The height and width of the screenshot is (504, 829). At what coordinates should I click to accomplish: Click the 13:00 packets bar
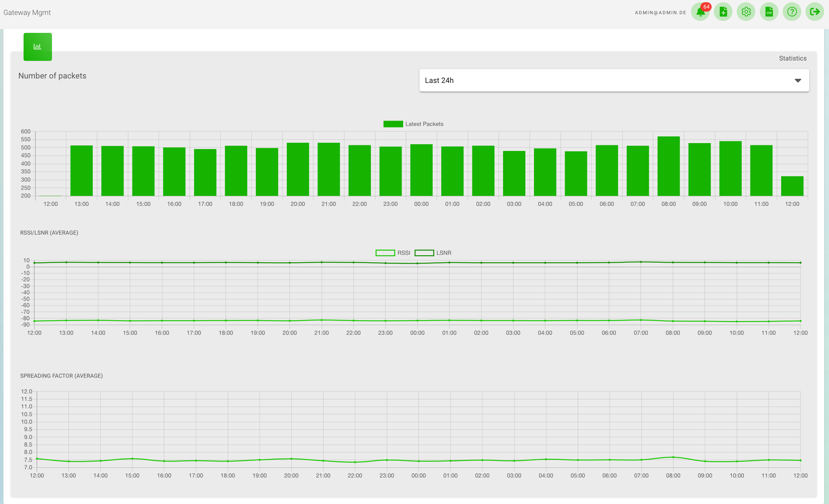pyautogui.click(x=82, y=170)
